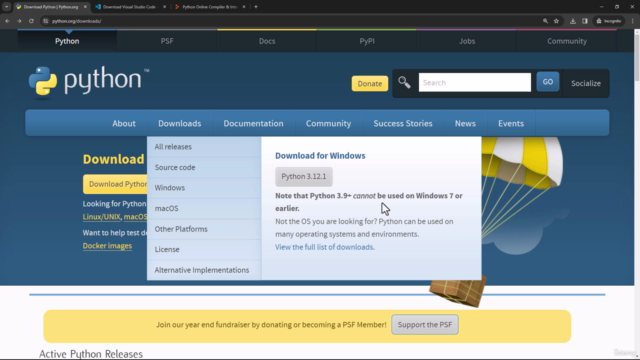This screenshot has width=640, height=360.
Task: Select the Python top-level site tab
Action: click(67, 41)
